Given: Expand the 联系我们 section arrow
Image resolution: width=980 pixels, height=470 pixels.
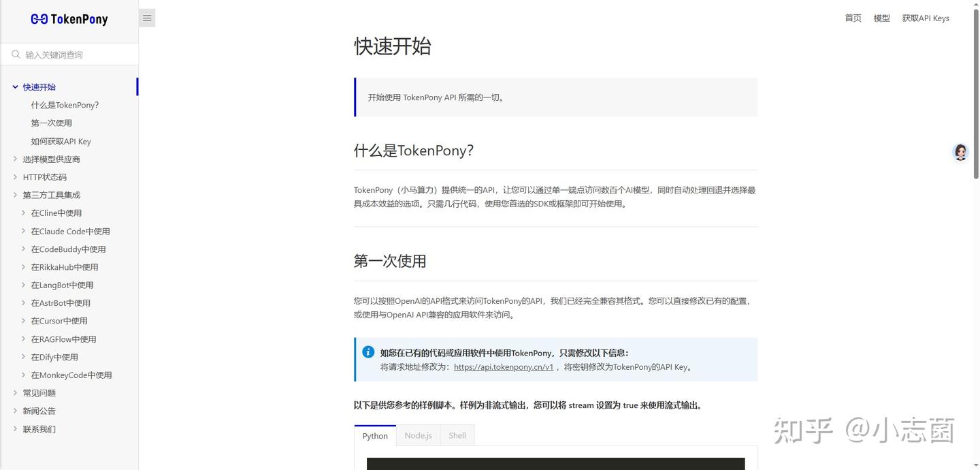Looking at the screenshot, I should (x=15, y=429).
